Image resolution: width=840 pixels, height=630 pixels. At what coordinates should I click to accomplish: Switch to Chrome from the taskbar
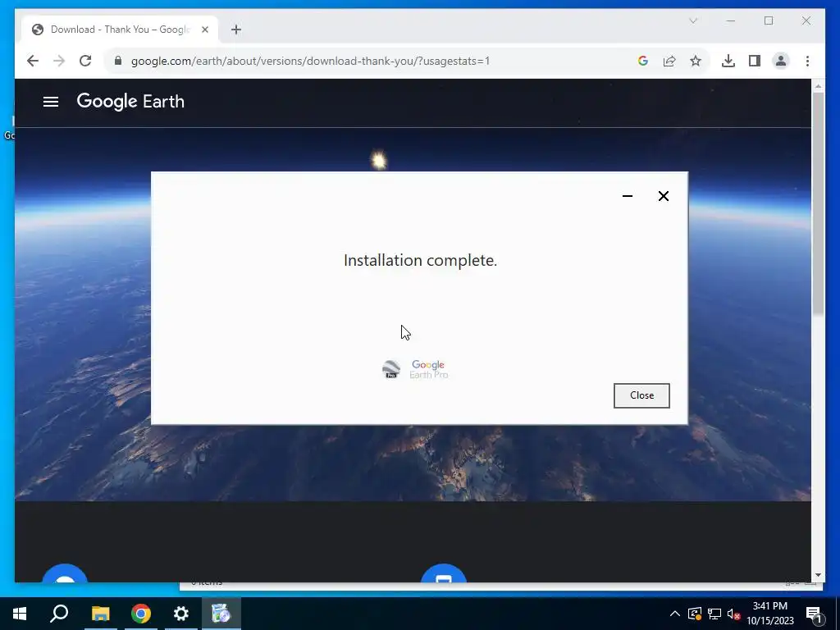(x=141, y=614)
